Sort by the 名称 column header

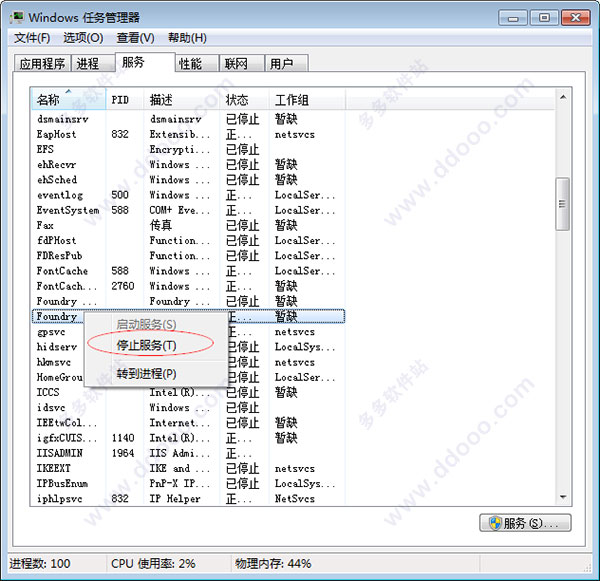pos(68,100)
